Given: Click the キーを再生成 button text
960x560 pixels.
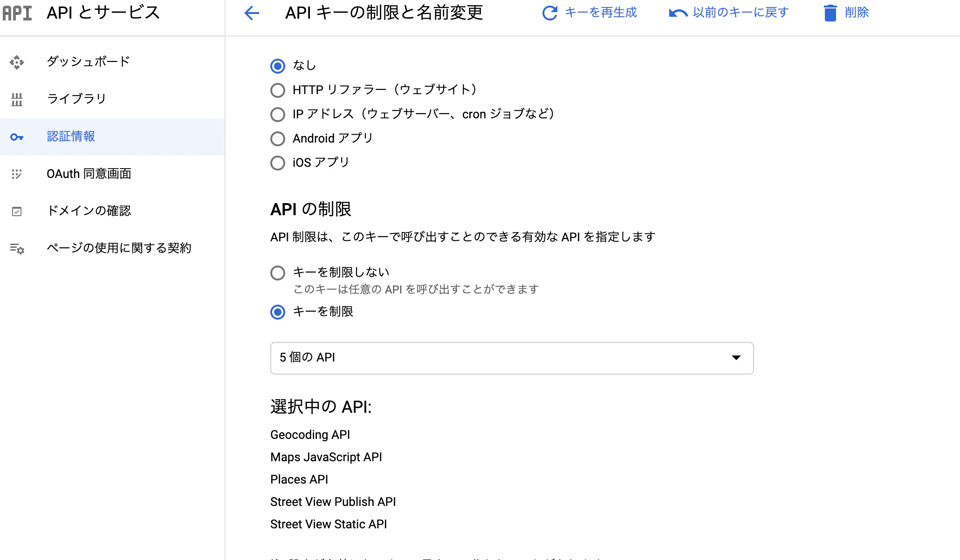Looking at the screenshot, I should coord(601,13).
